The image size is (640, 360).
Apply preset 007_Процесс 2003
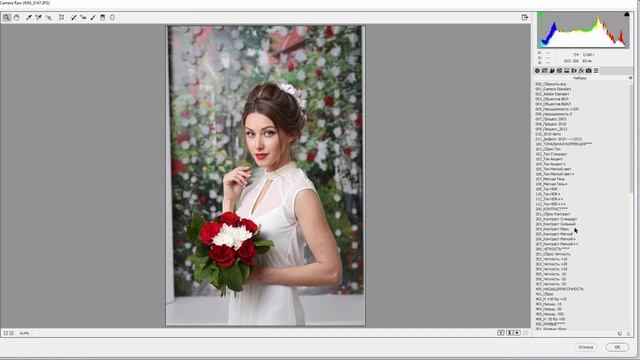tap(551, 119)
